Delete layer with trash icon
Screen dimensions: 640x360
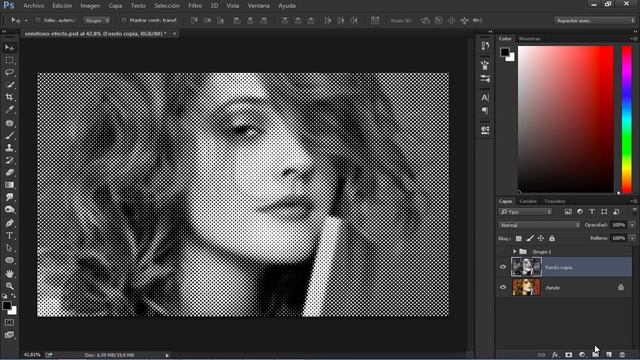622,355
